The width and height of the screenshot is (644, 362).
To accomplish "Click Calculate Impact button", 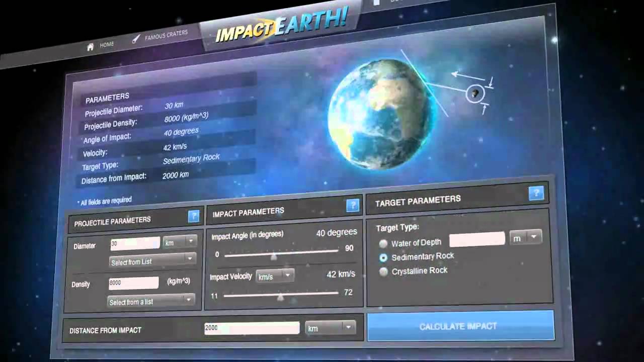I will 460,326.
